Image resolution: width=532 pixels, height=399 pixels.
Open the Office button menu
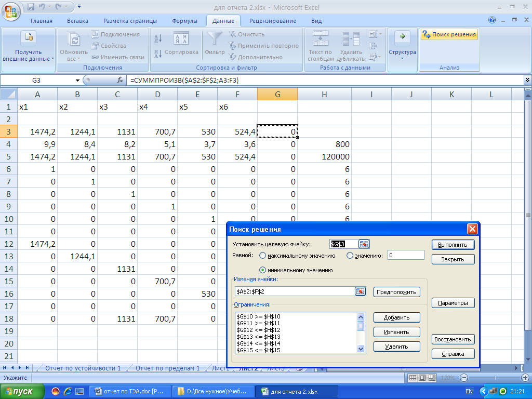point(11,11)
